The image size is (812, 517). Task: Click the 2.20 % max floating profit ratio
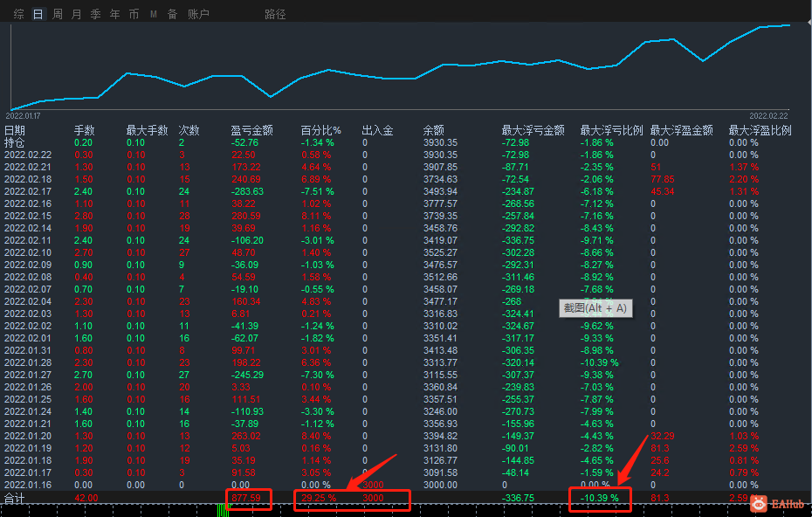(744, 179)
